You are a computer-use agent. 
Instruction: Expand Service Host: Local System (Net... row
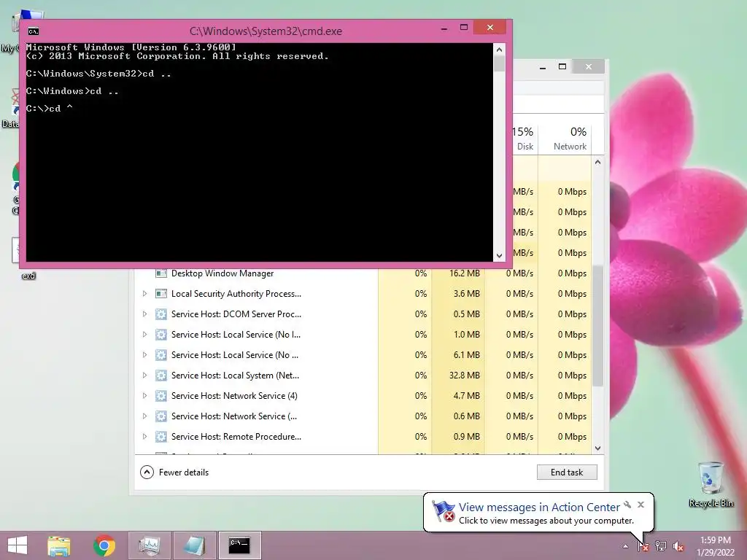145,376
